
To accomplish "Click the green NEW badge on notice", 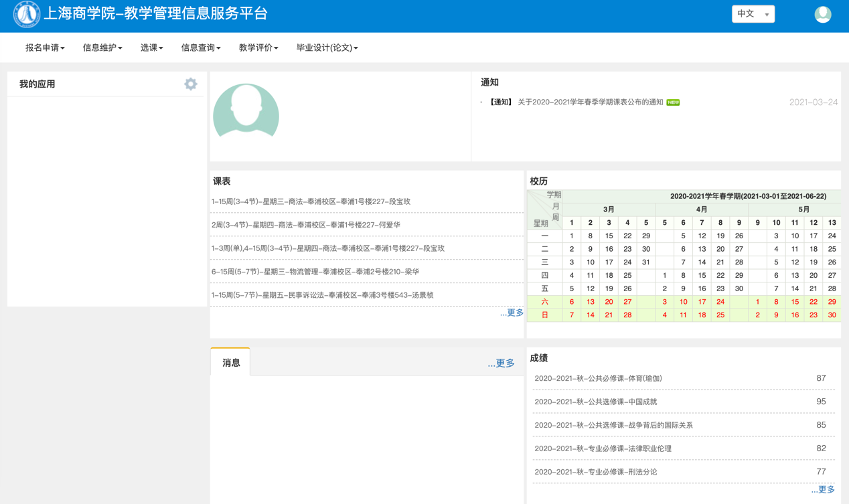I will click(673, 102).
